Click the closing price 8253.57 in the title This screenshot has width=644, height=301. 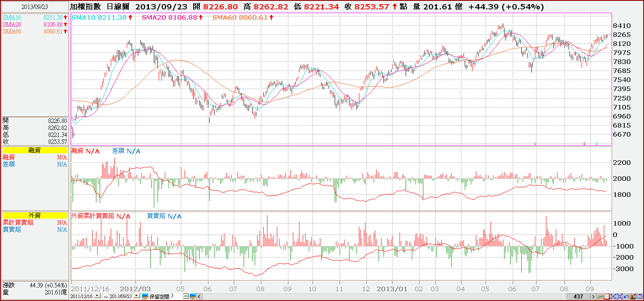[372, 7]
